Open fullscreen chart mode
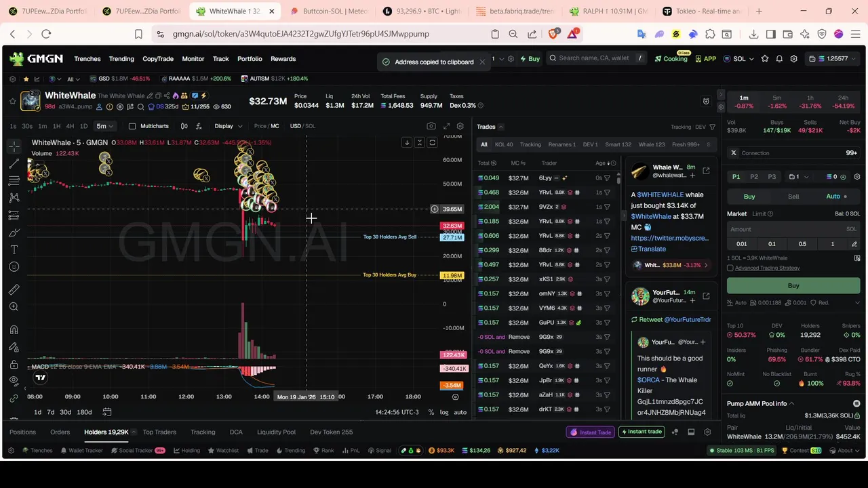The width and height of the screenshot is (868, 488). [x=446, y=126]
